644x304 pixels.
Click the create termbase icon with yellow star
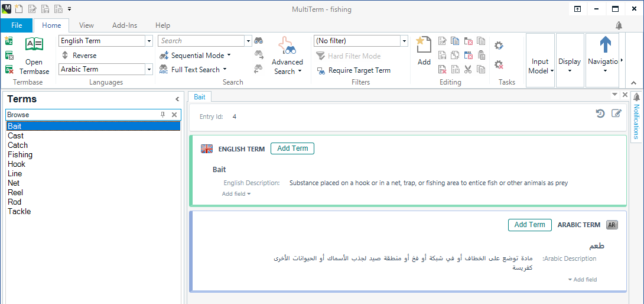click(9, 40)
